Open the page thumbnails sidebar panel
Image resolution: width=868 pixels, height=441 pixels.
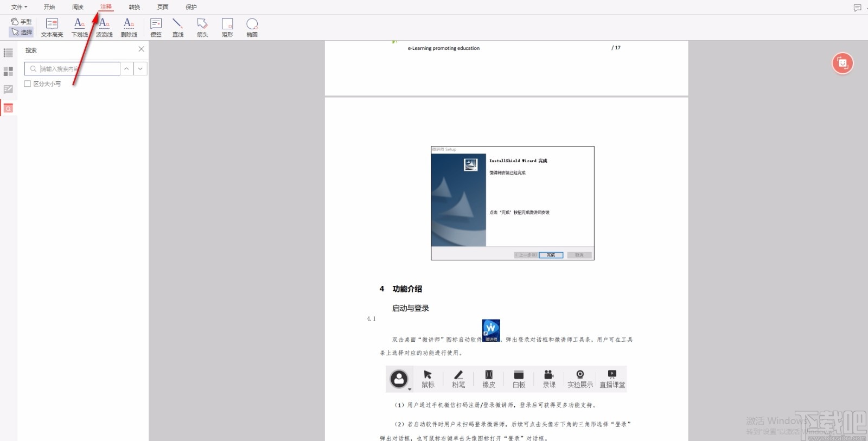[x=8, y=71]
